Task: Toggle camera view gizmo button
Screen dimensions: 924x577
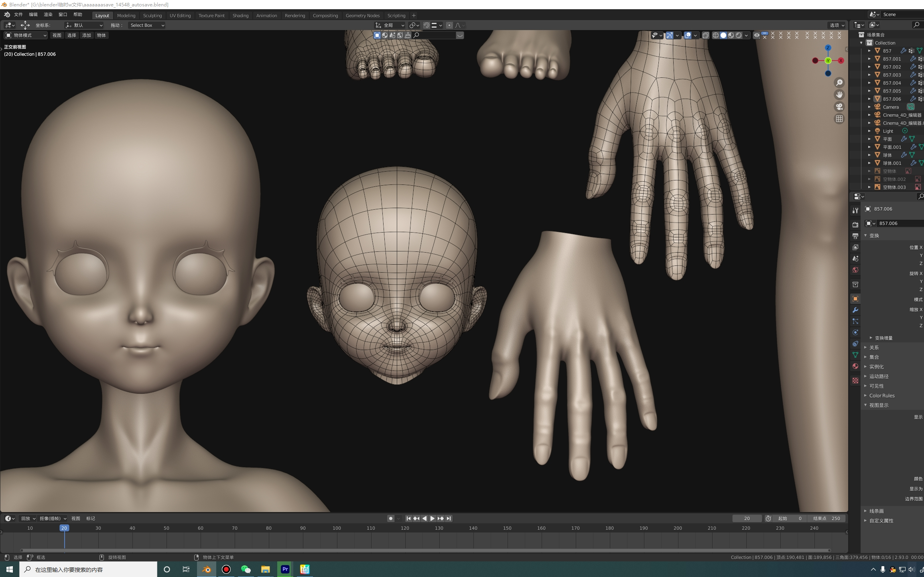Action: (839, 107)
